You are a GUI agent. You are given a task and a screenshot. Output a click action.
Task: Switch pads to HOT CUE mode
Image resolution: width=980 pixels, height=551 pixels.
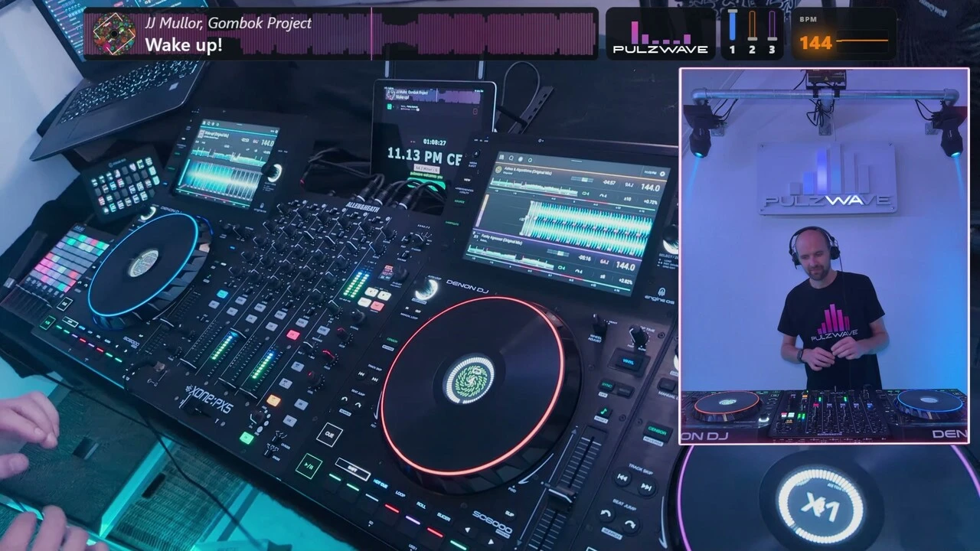point(380,484)
